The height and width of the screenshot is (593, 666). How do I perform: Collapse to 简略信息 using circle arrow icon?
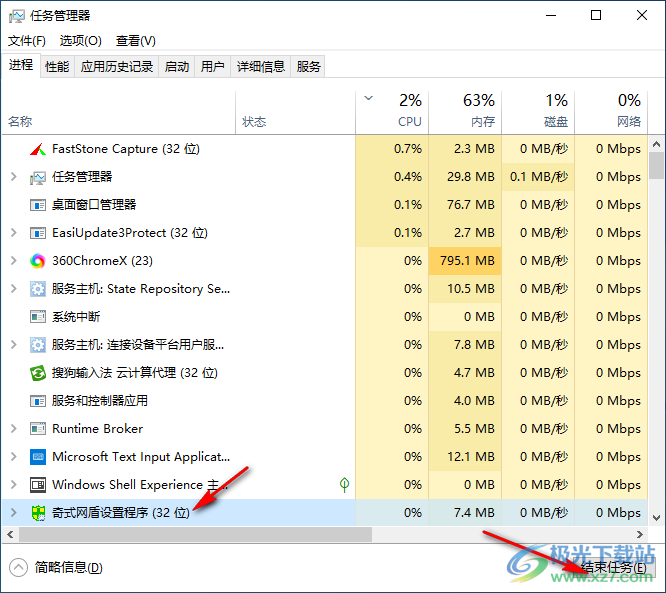click(18, 568)
